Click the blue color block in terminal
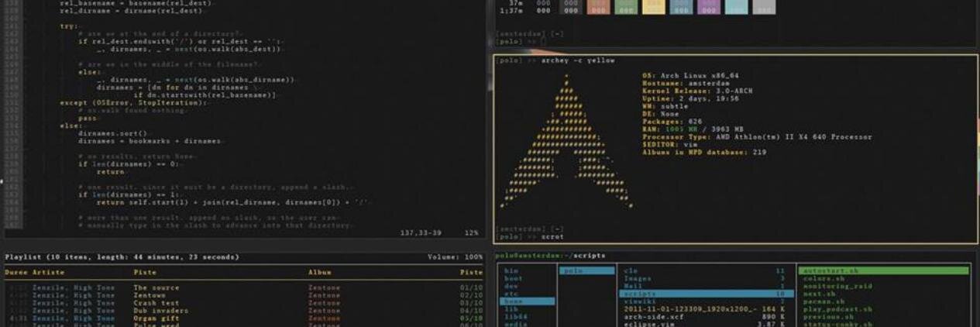 [682, 7]
